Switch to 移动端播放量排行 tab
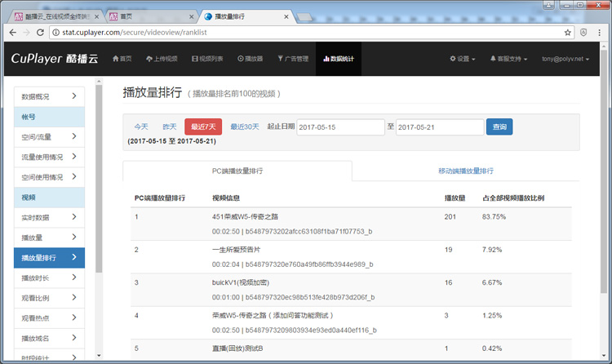The image size is (612, 364). 465,171
